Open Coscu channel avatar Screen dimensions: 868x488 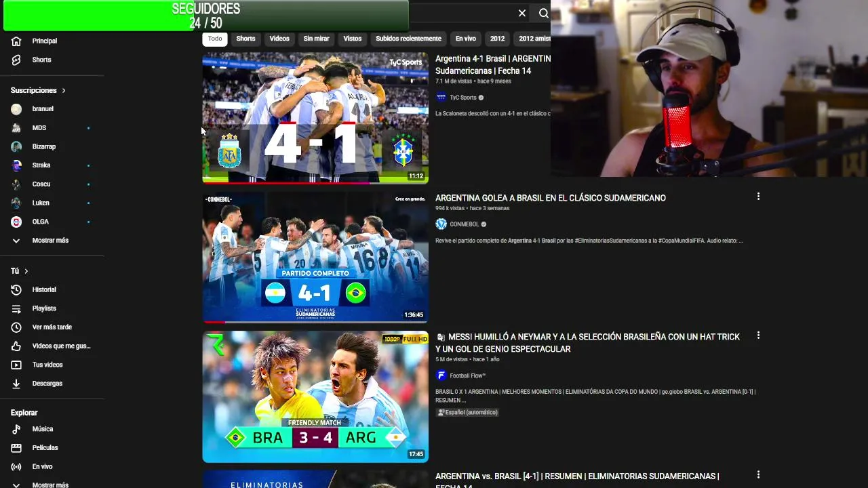[16, 184]
